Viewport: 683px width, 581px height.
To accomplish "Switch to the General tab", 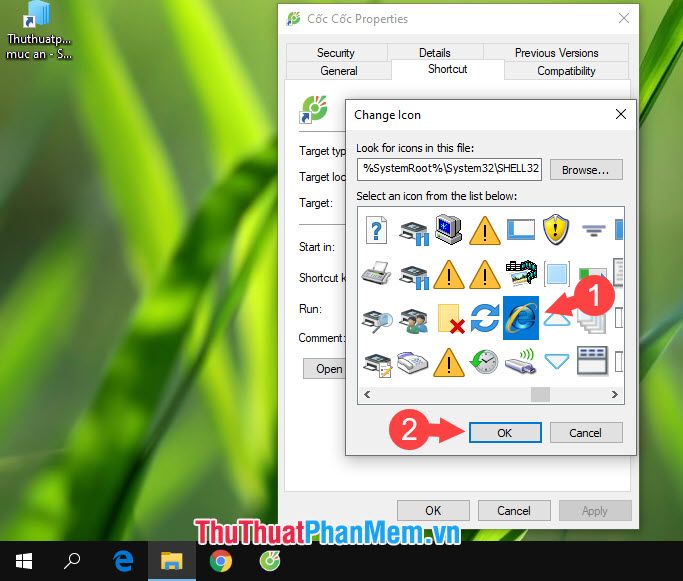I will (339, 71).
